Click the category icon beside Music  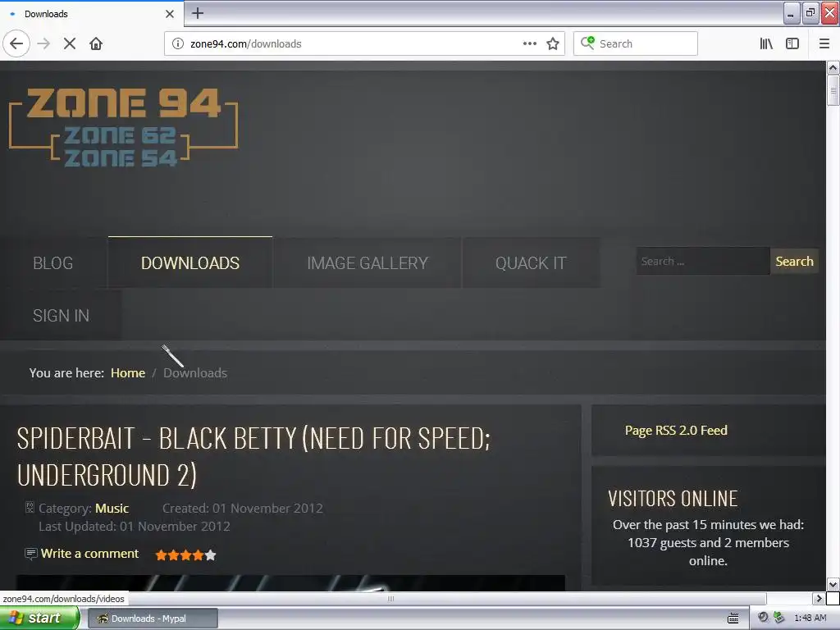point(30,507)
